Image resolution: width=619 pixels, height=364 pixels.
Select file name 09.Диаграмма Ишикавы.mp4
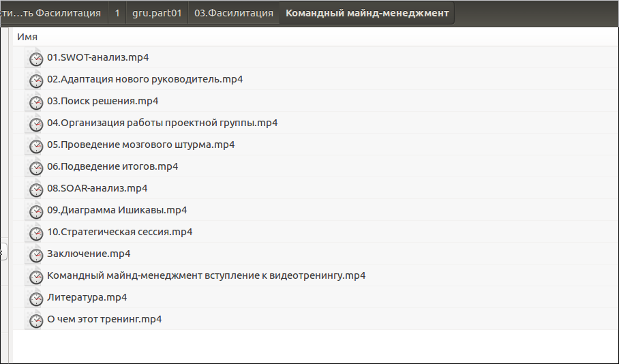click(117, 210)
